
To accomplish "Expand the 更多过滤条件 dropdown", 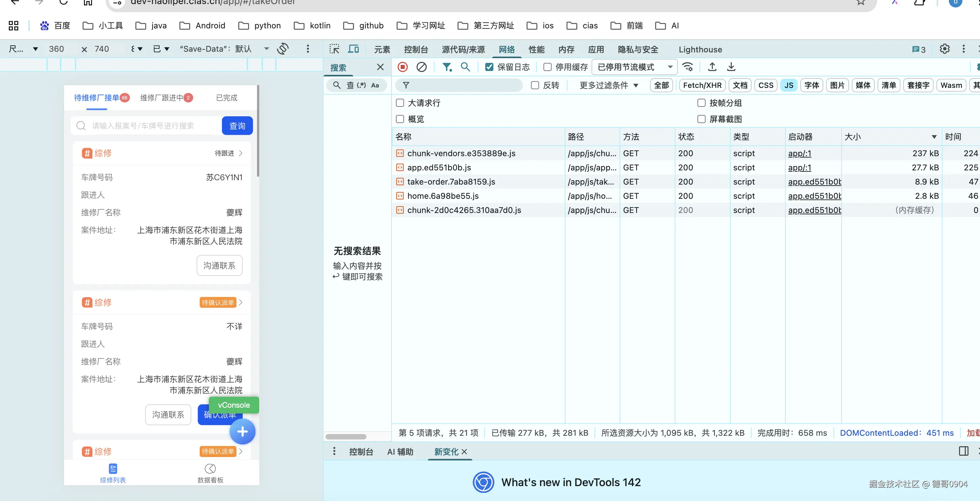I will [x=608, y=85].
